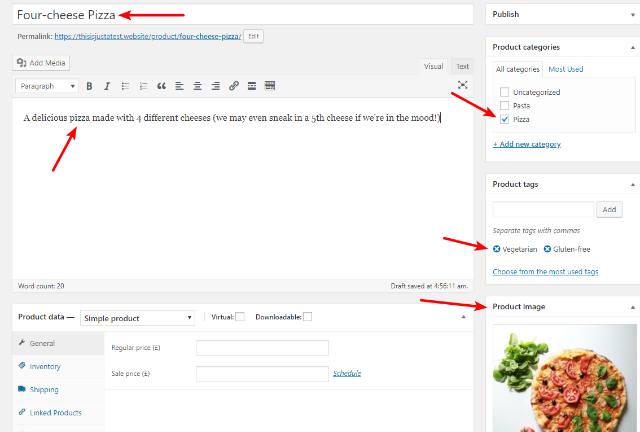Insert a numbered list
Screen dimensions: 640x432
143,86
